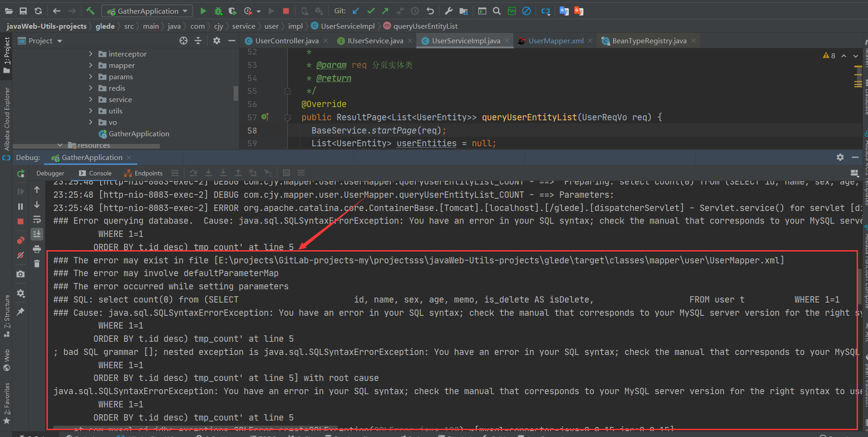Print console output with printer icon
Screen dimensions: 868x437
[x=37, y=249]
